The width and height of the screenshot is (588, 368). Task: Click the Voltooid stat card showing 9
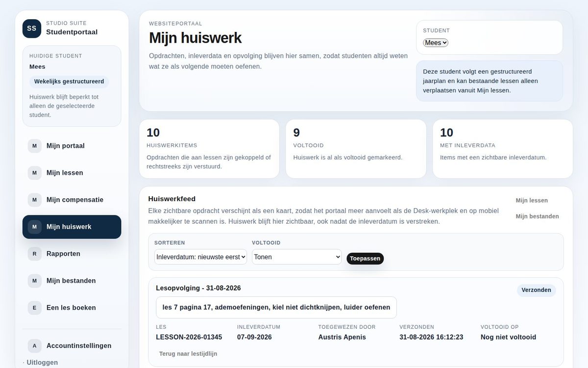click(356, 149)
